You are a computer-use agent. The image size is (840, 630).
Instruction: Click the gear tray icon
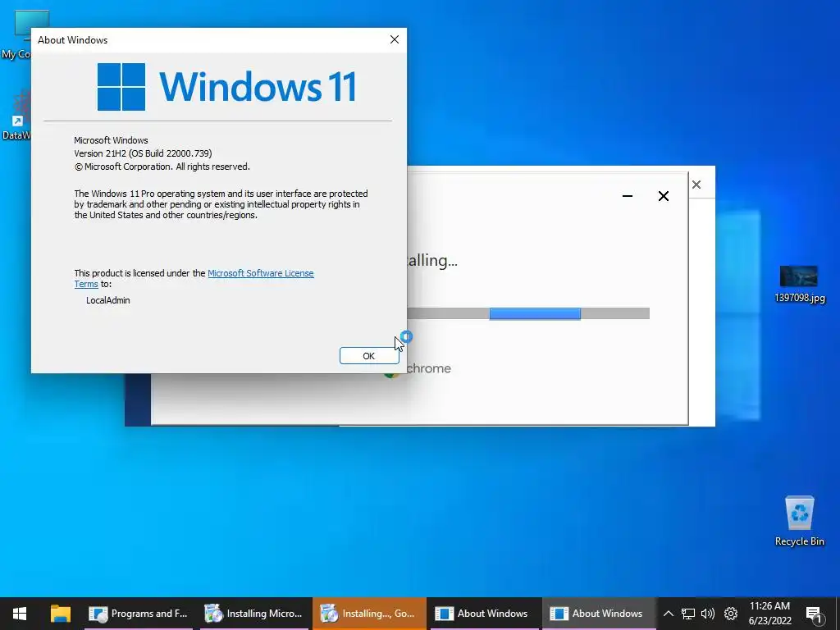731,614
